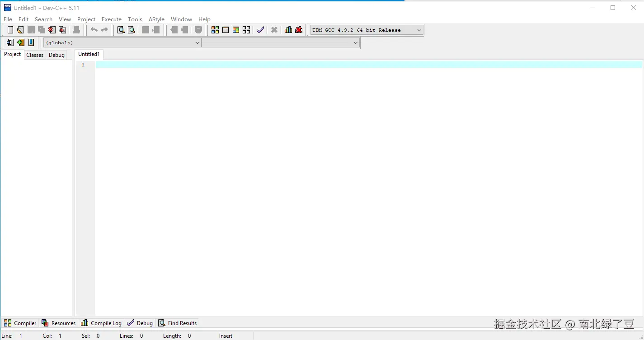This screenshot has width=644, height=340.
Task: Click the Goto Bookmarks icon
Action: click(31, 42)
